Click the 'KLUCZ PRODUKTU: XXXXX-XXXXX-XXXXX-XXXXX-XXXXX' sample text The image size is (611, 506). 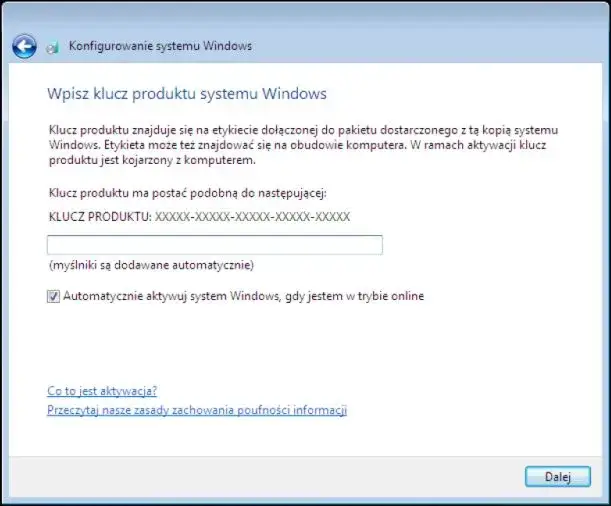tap(200, 217)
